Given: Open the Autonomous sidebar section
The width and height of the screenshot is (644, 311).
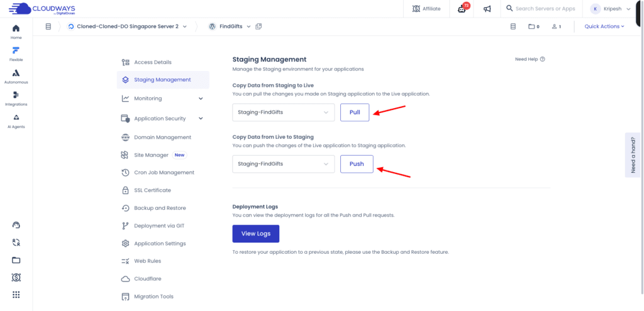Looking at the screenshot, I should pos(16,76).
